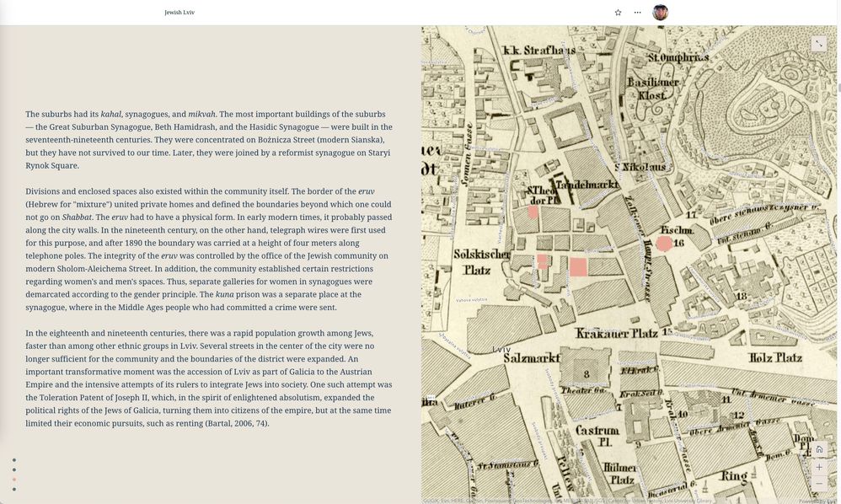
Task: Open the ellipsis more-options menu
Action: point(636,11)
